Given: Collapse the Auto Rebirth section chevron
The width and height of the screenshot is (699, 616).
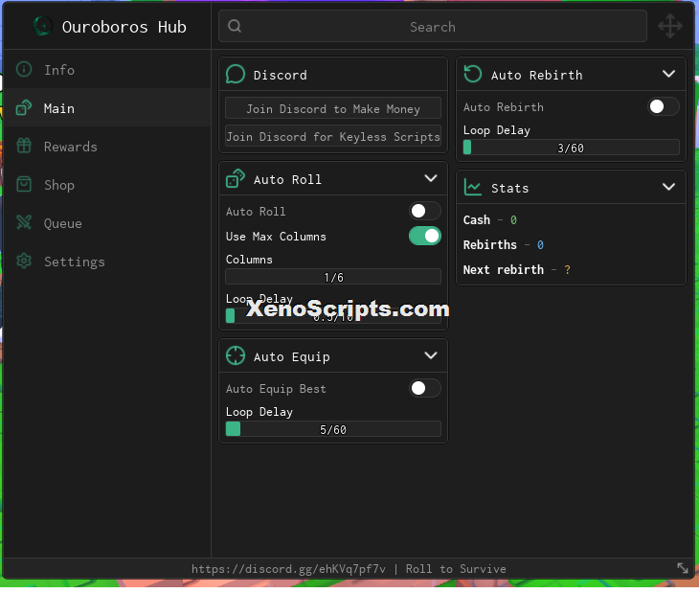Looking at the screenshot, I should [668, 74].
